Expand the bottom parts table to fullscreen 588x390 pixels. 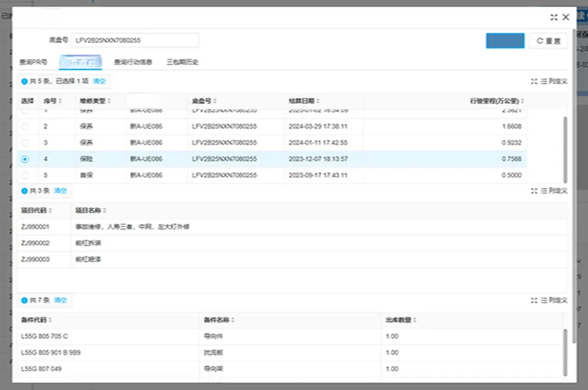point(534,300)
